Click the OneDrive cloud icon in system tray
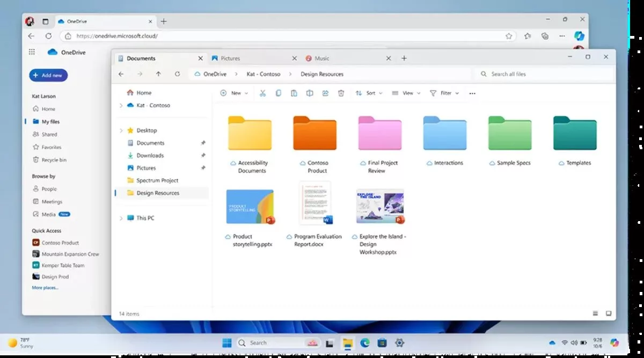 (552, 342)
